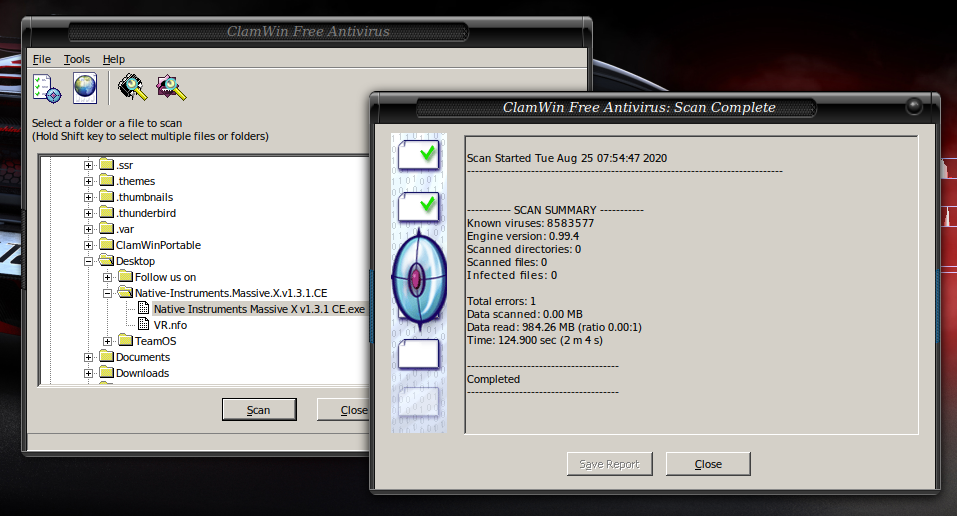
Task: Expand the TeamOS folder node
Action: 107,341
